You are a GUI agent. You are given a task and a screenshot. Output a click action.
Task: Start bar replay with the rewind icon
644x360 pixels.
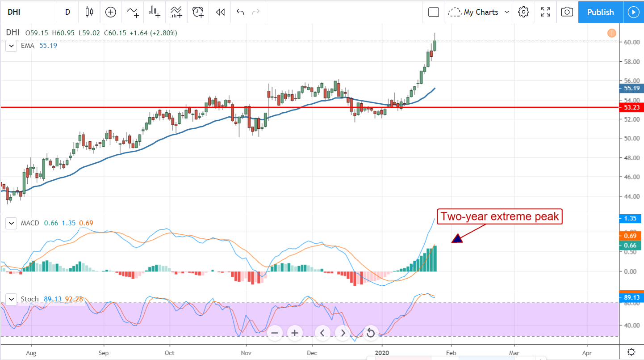tap(220, 12)
